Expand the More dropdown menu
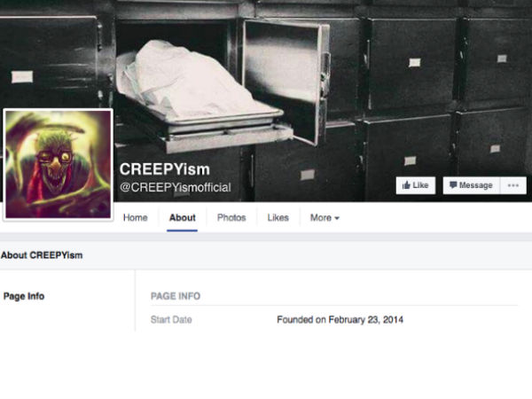This screenshot has width=532, height=399. click(x=325, y=217)
